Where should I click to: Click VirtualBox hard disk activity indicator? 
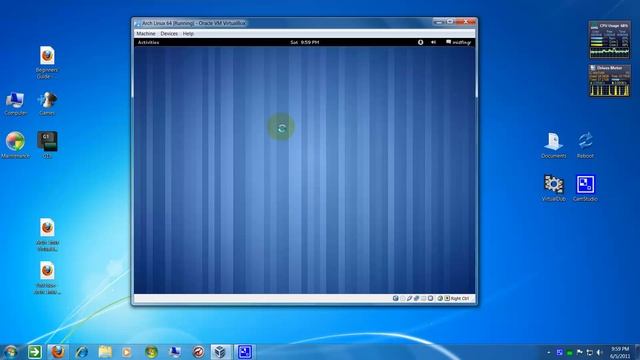click(396, 298)
